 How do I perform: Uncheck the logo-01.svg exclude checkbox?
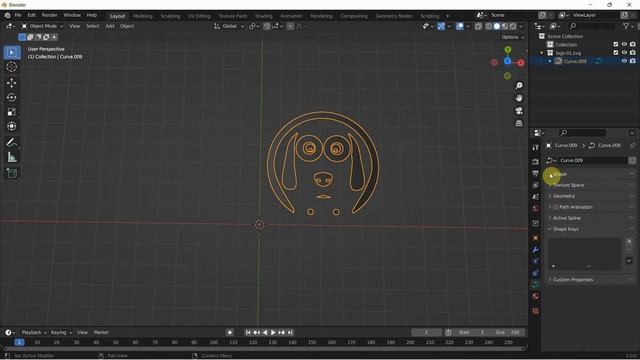click(616, 53)
